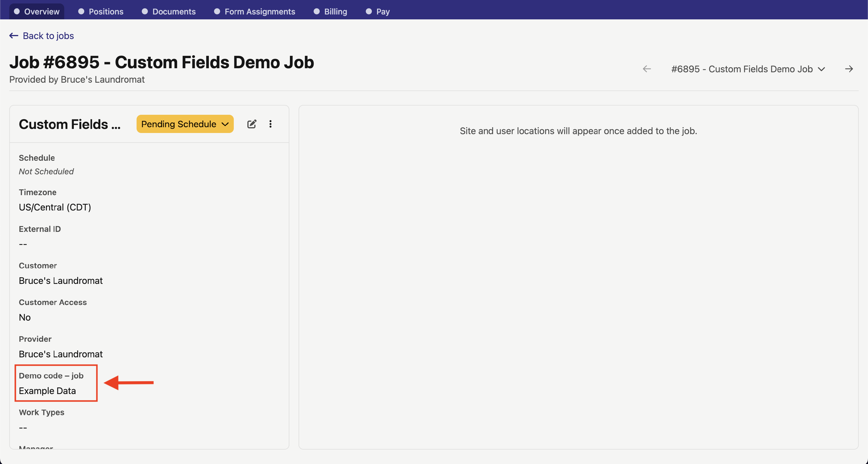Open the Pay tab
This screenshot has width=868, height=464.
[378, 12]
